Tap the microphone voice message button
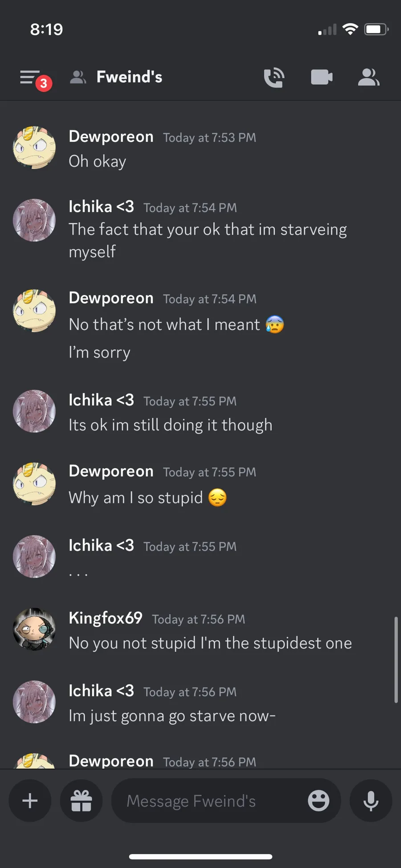Image resolution: width=401 pixels, height=868 pixels. 371,801
